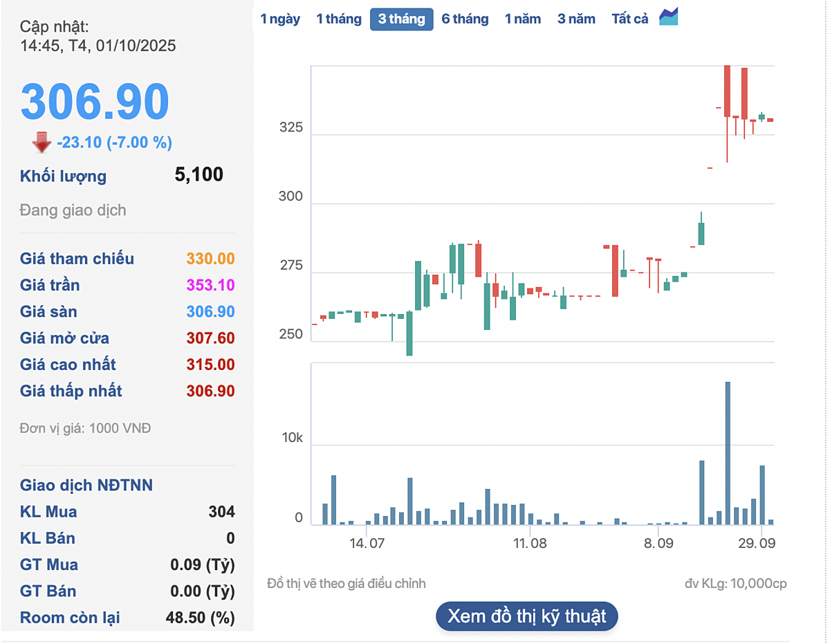Click the 14.07 date axis label

coord(367,543)
